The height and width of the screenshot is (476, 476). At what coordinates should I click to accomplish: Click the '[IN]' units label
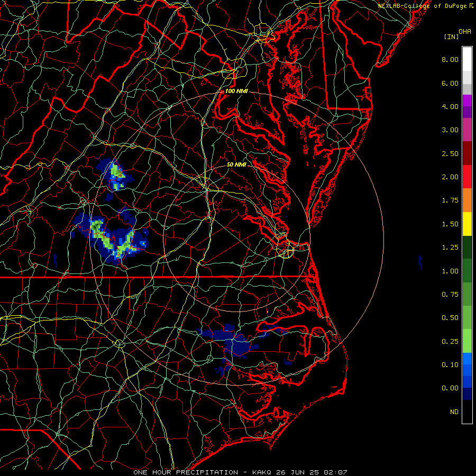451,36
